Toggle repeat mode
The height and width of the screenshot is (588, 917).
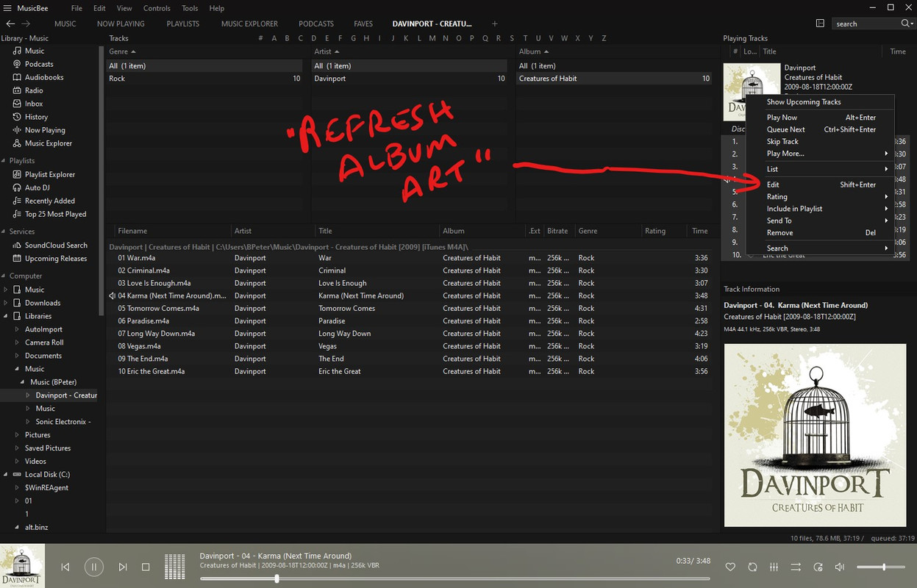818,567
